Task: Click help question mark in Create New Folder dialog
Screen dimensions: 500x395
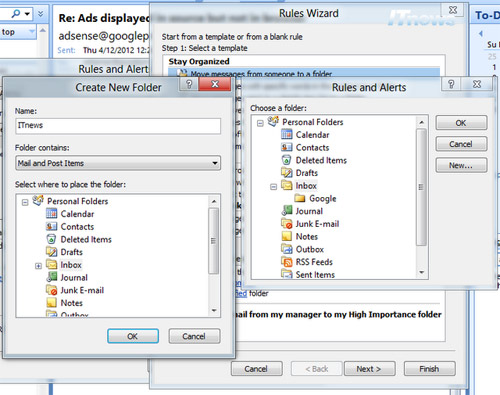Action: 189,84
